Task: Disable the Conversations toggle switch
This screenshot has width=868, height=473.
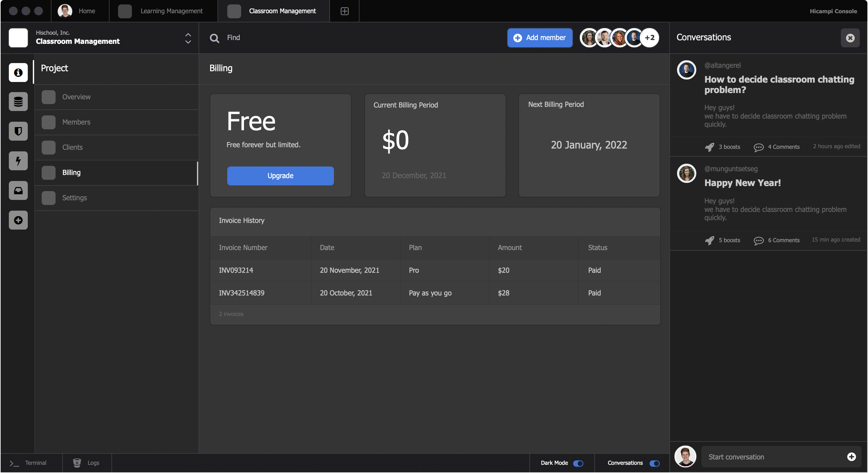Action: 654,463
